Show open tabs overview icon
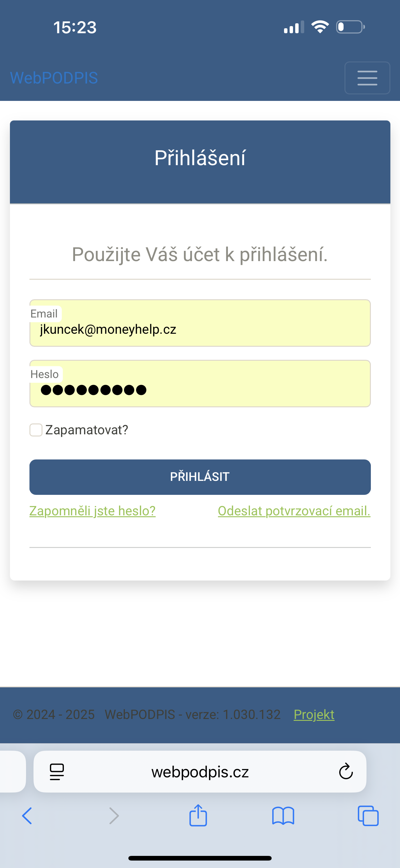The width and height of the screenshot is (400, 868). (x=368, y=816)
